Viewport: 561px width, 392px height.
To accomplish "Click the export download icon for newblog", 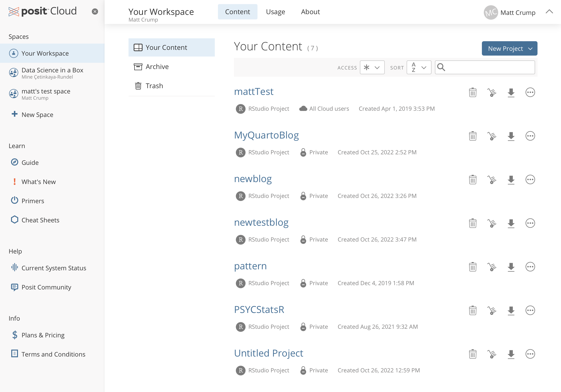I will click(x=511, y=180).
